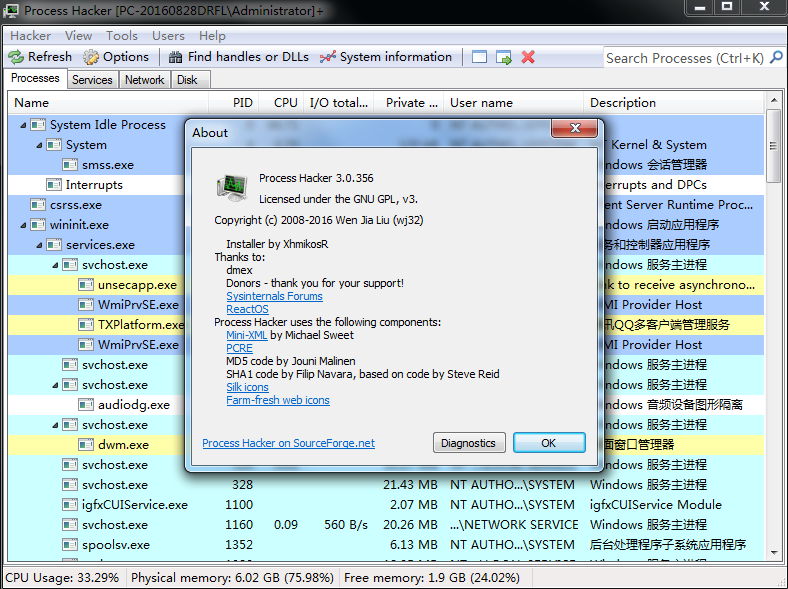Click the dwm.exe process icon

(86, 445)
